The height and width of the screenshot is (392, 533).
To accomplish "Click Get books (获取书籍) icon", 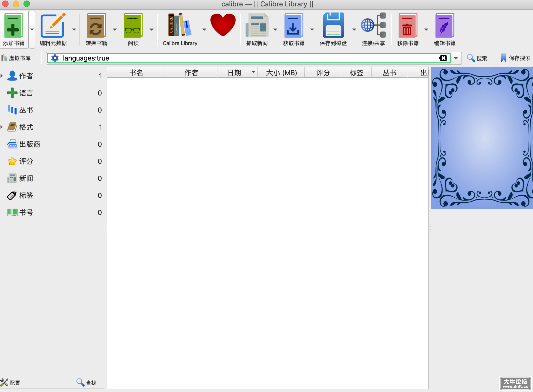I will coord(293,26).
